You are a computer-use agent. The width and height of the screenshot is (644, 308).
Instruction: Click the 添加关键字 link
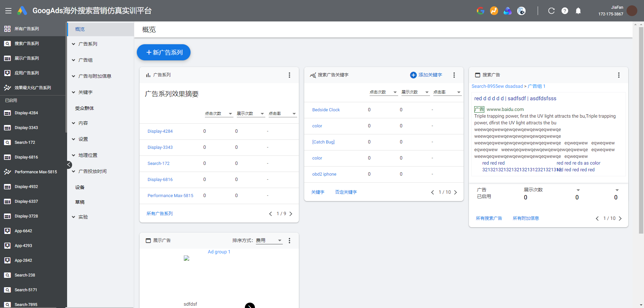tap(426, 75)
